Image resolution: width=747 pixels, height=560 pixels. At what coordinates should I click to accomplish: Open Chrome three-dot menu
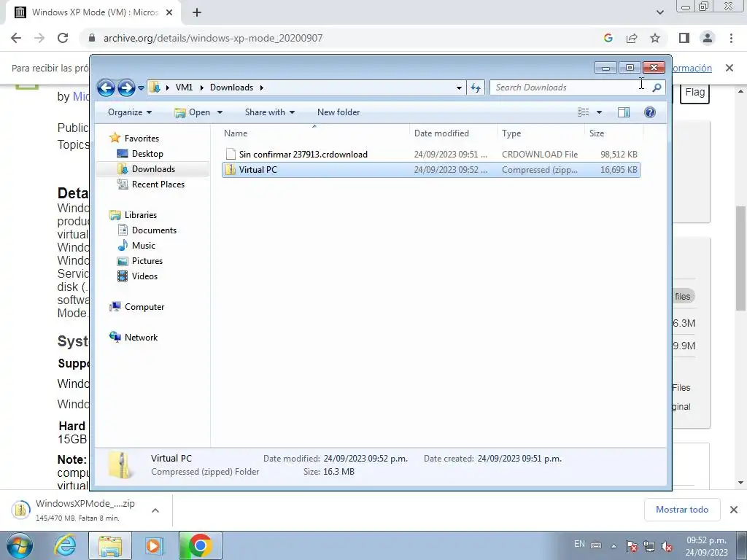pos(731,38)
